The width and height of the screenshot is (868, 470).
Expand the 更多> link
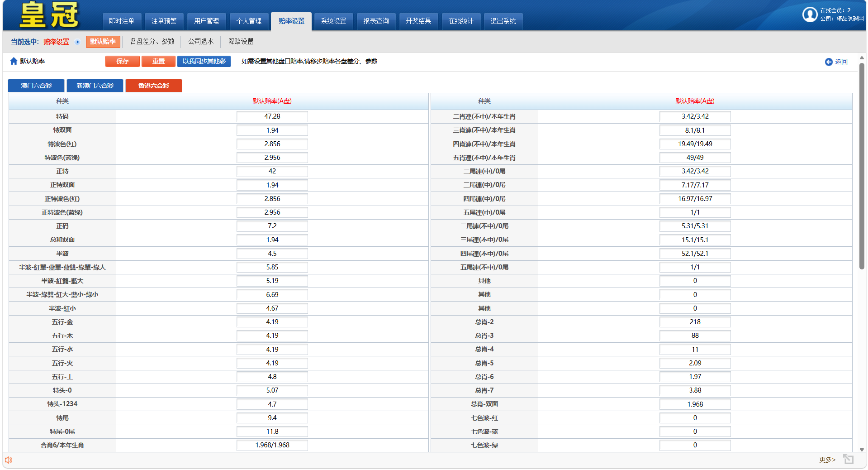click(x=827, y=460)
